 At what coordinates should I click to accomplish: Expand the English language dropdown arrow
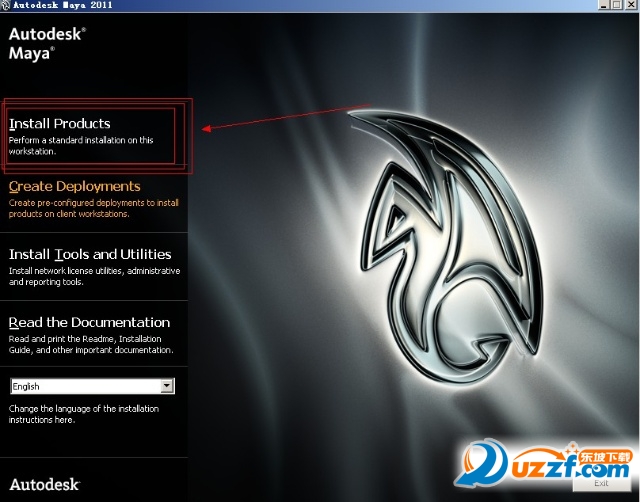167,386
